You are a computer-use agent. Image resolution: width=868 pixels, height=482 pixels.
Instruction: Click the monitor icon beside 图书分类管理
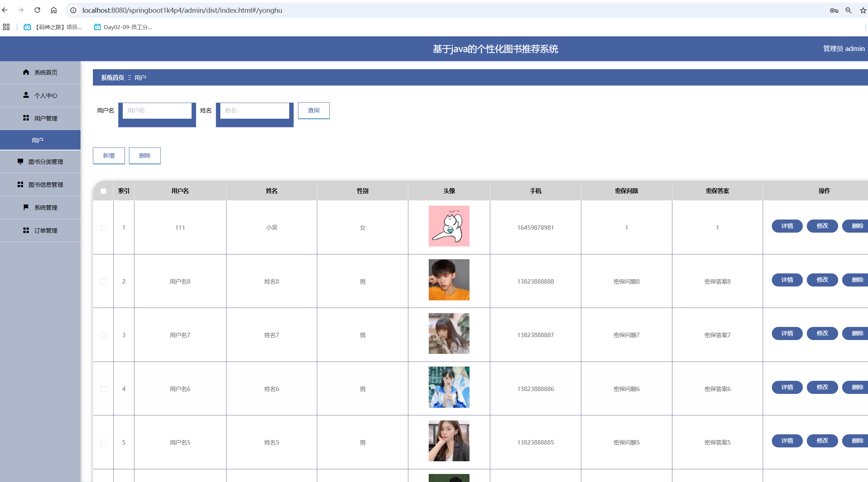pos(20,161)
